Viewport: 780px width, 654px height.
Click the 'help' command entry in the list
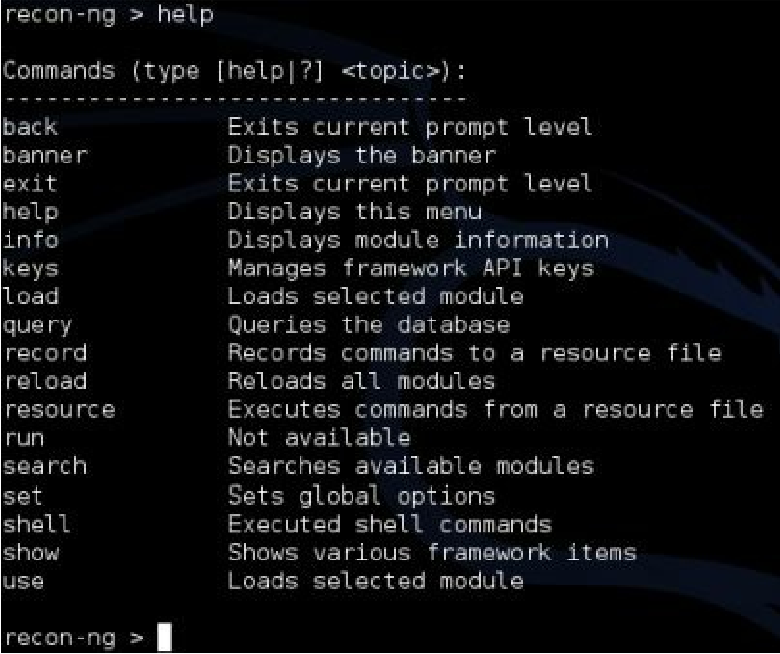tap(30, 213)
